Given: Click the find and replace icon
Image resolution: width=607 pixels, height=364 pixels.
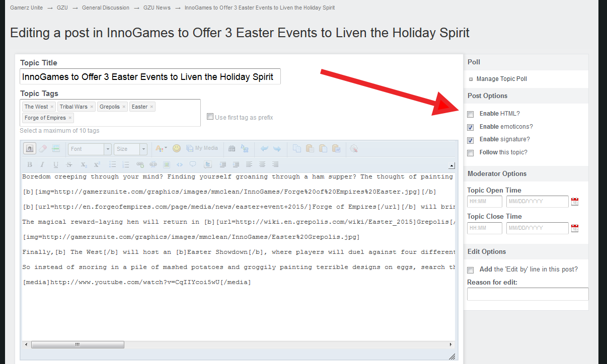Looking at the screenshot, I should click(245, 149).
